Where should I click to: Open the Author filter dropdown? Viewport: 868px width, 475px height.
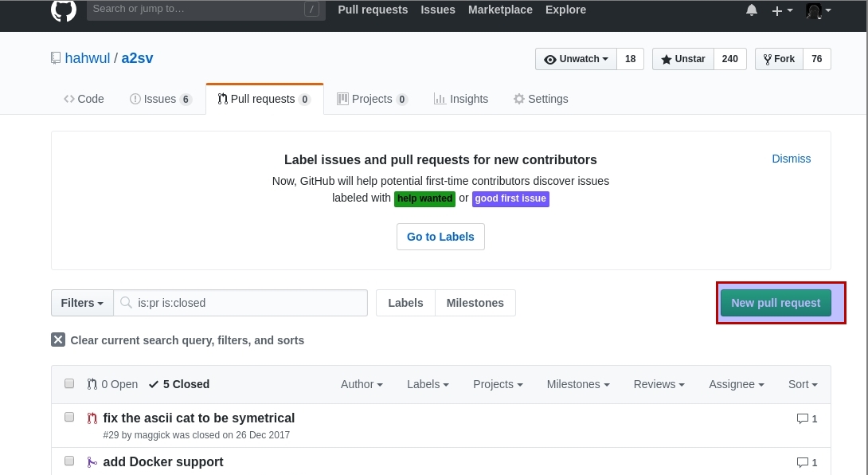point(362,384)
